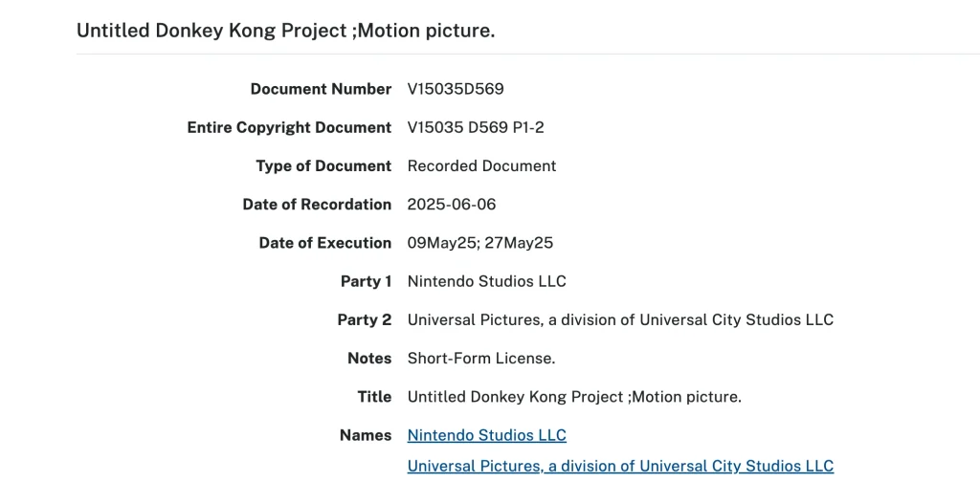Viewport: 980px width, 504px height.
Task: Click the Party 1 plain-text value
Action: 486,281
